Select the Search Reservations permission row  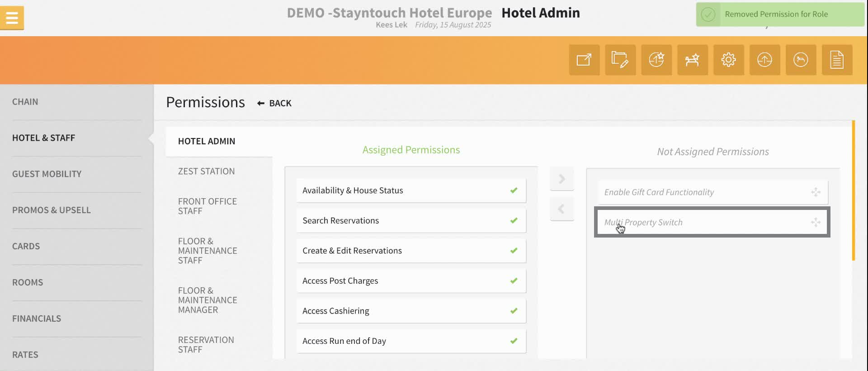(411, 220)
